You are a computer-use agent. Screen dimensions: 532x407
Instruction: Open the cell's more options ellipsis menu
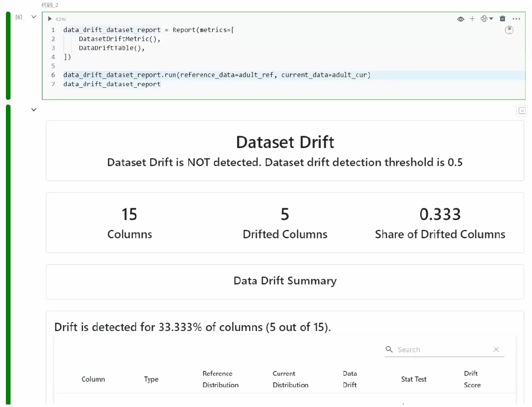(x=516, y=19)
